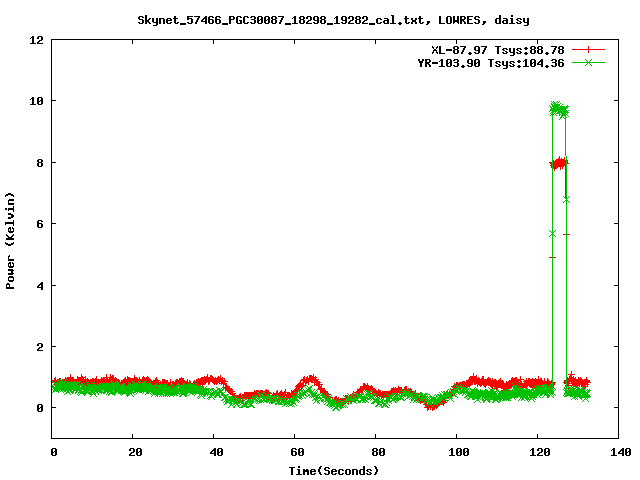Click the y-axis tick label 8

40,163
